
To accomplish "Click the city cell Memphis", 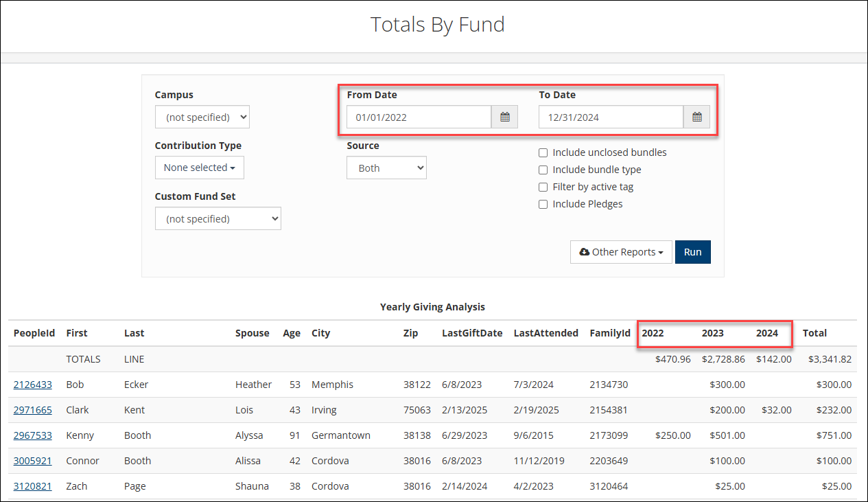I will coord(333,385).
